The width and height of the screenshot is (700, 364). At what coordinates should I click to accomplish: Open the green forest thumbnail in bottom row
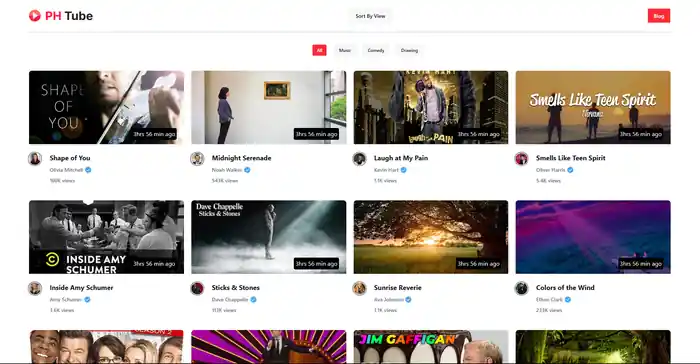pos(593,347)
